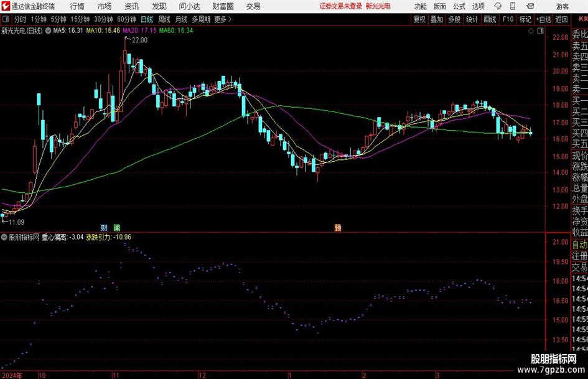Click the MA5: 16.31 indicator value
588x379 pixels.
coord(68,30)
